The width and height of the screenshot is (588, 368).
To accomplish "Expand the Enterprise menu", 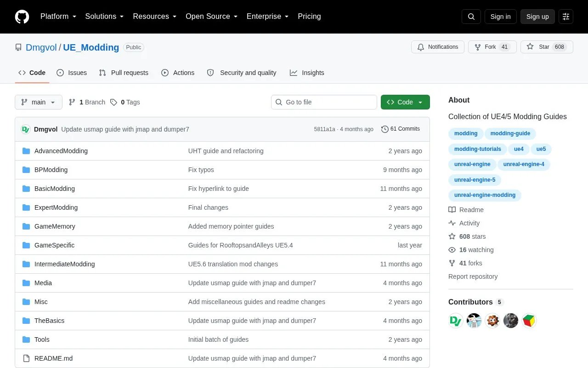I will [267, 17].
